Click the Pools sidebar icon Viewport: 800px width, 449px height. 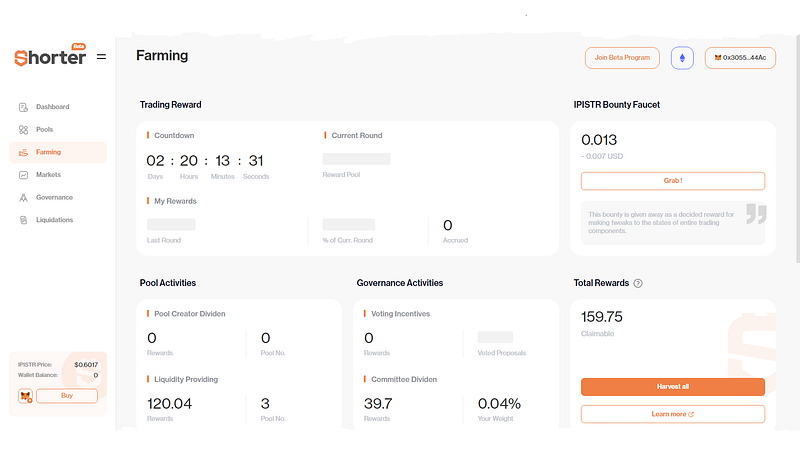[23, 130]
